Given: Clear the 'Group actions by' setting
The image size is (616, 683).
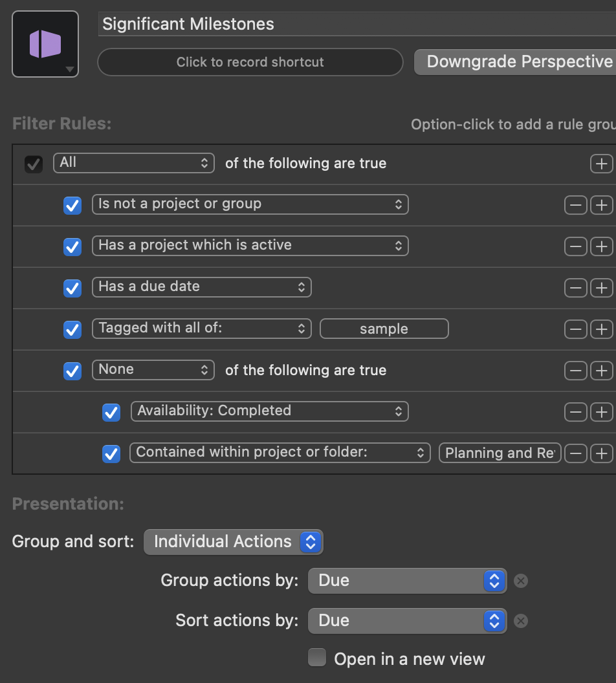Looking at the screenshot, I should (x=521, y=581).
